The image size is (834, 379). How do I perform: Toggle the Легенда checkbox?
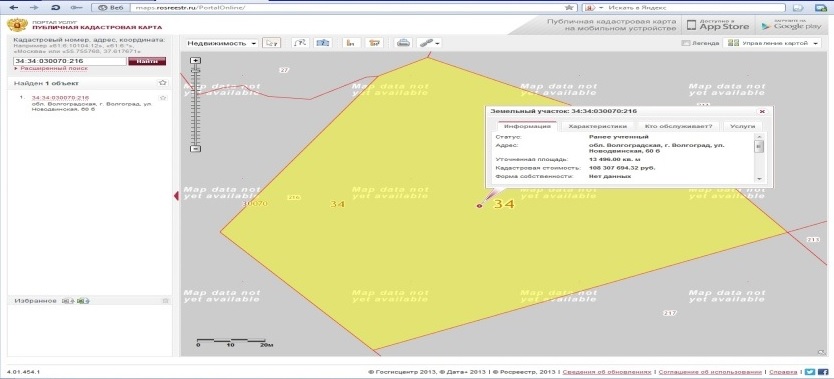(685, 43)
